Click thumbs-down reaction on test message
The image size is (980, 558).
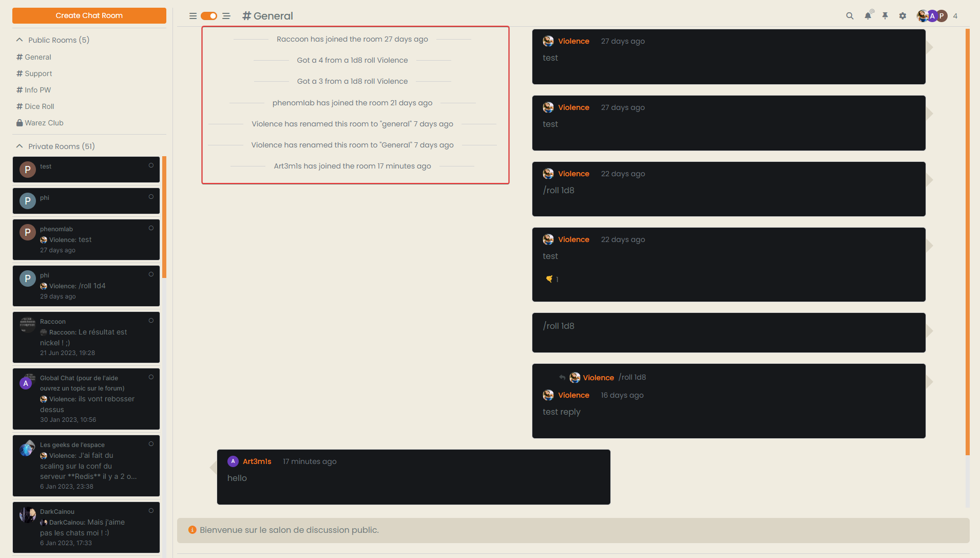pyautogui.click(x=549, y=279)
